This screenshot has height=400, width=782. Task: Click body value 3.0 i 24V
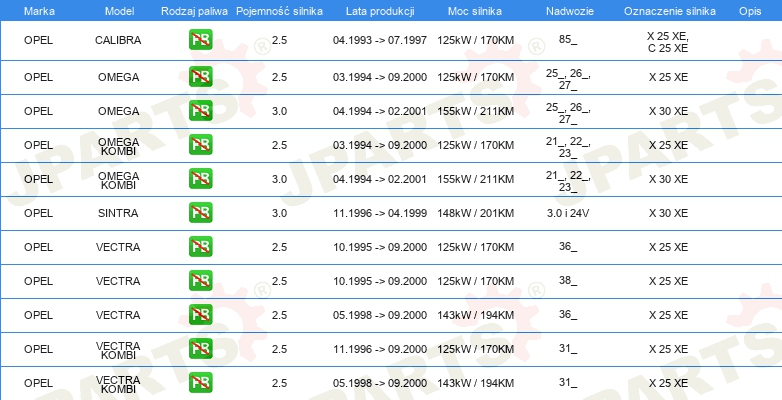tap(568, 213)
